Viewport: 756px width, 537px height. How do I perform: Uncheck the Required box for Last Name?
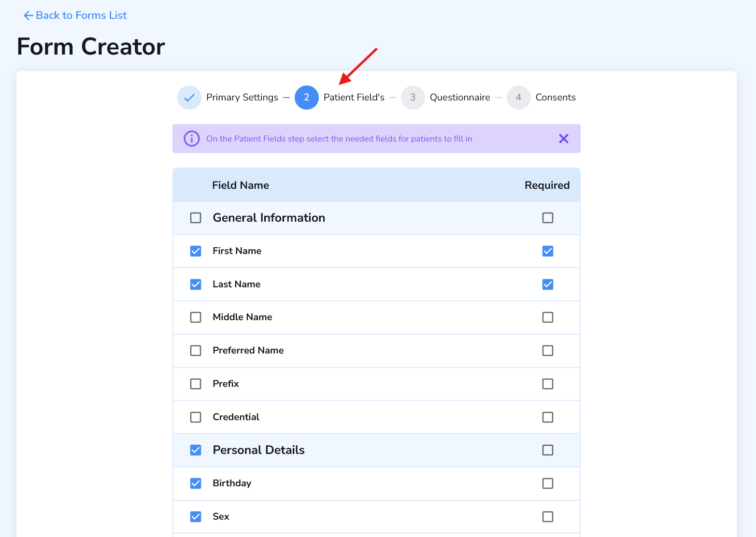click(x=547, y=284)
